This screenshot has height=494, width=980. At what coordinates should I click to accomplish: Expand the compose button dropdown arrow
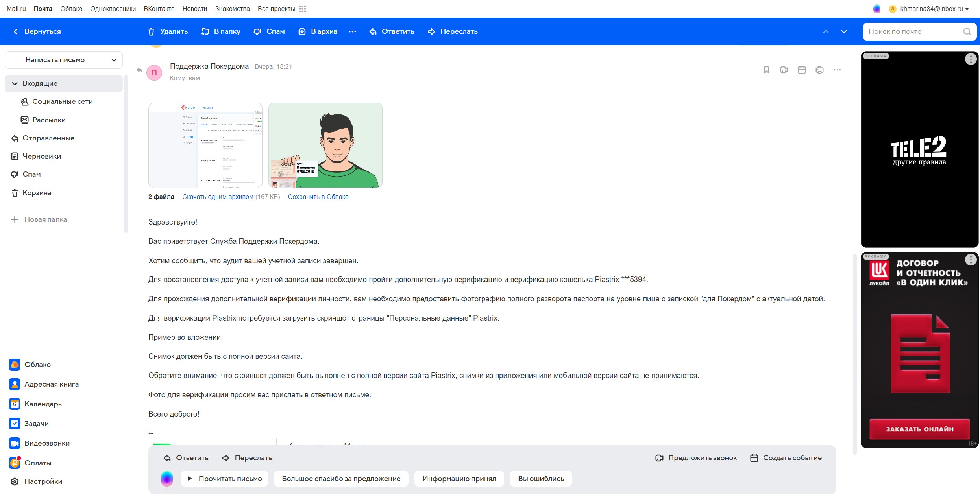(x=114, y=60)
